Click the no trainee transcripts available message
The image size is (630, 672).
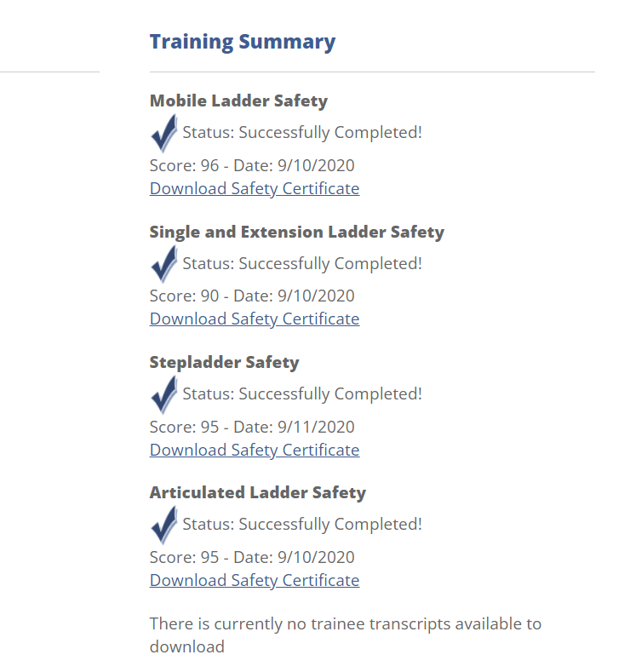click(345, 635)
